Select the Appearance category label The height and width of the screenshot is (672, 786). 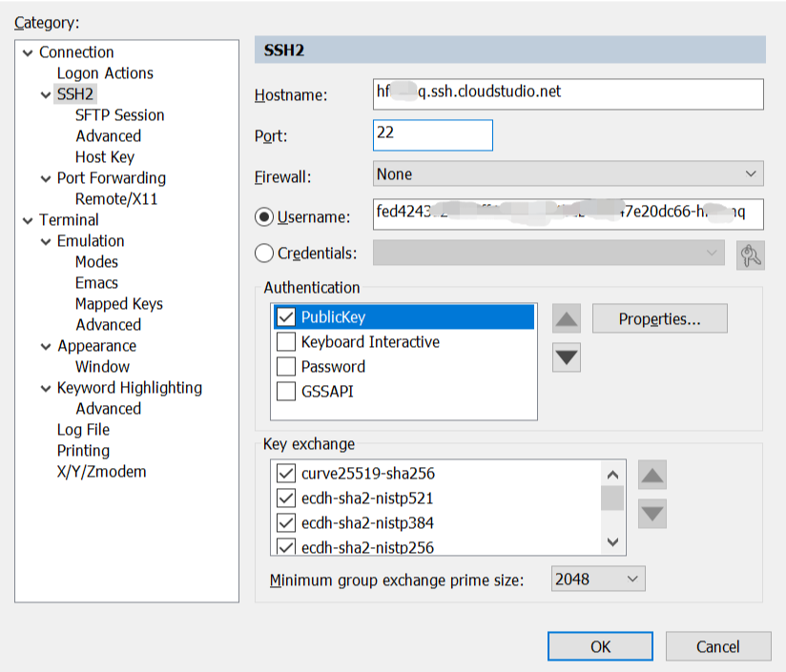(96, 346)
